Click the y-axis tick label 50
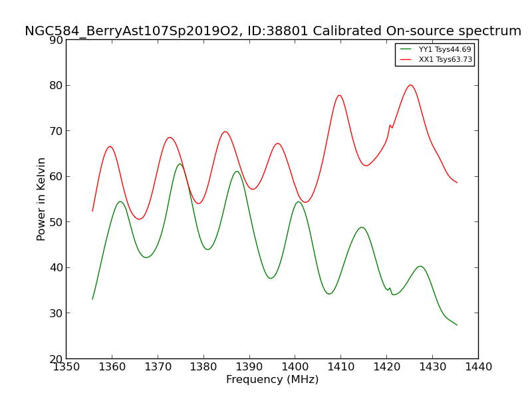 57,222
